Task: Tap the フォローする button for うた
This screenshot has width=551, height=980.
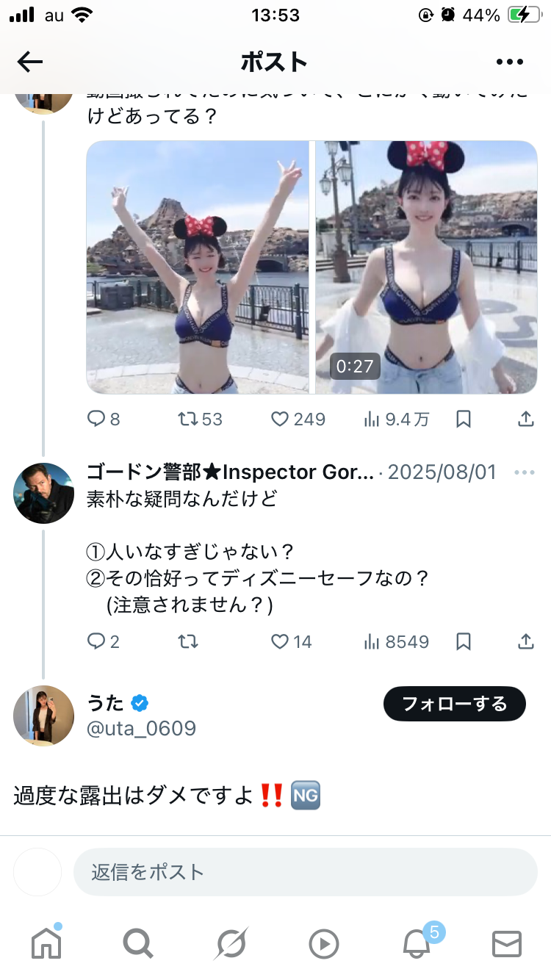Action: pos(454,704)
